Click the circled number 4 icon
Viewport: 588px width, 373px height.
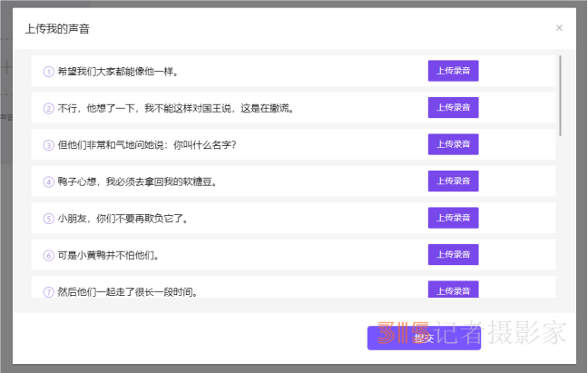49,182
